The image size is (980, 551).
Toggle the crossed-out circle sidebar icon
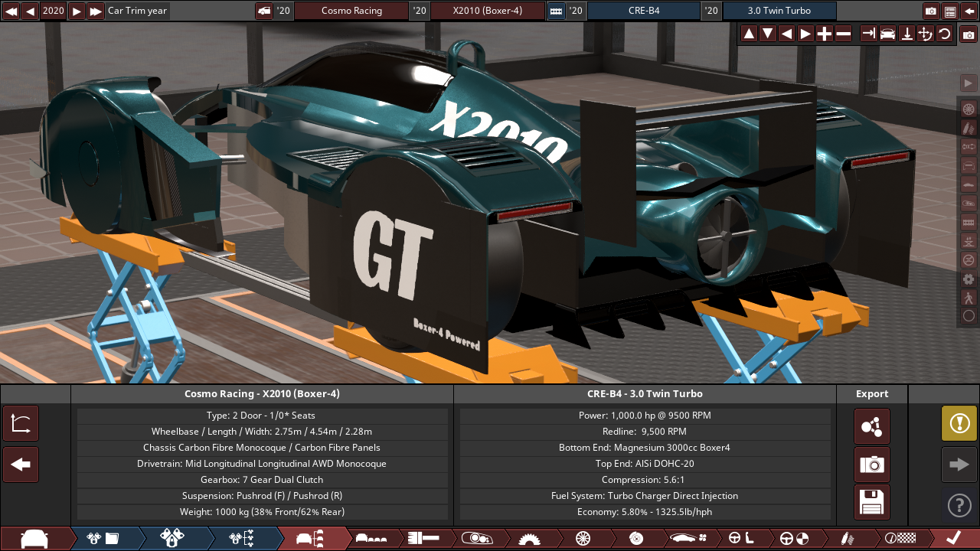point(969,260)
